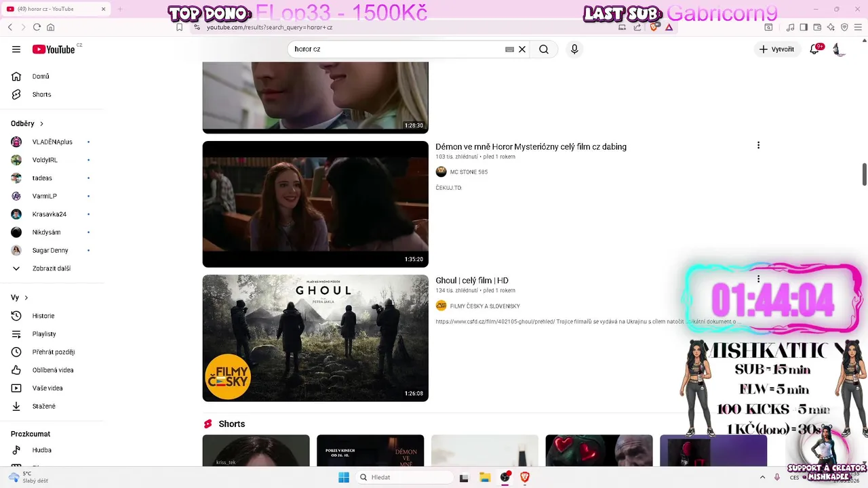Open VLADĚNAplus channel subscription

tap(52, 142)
